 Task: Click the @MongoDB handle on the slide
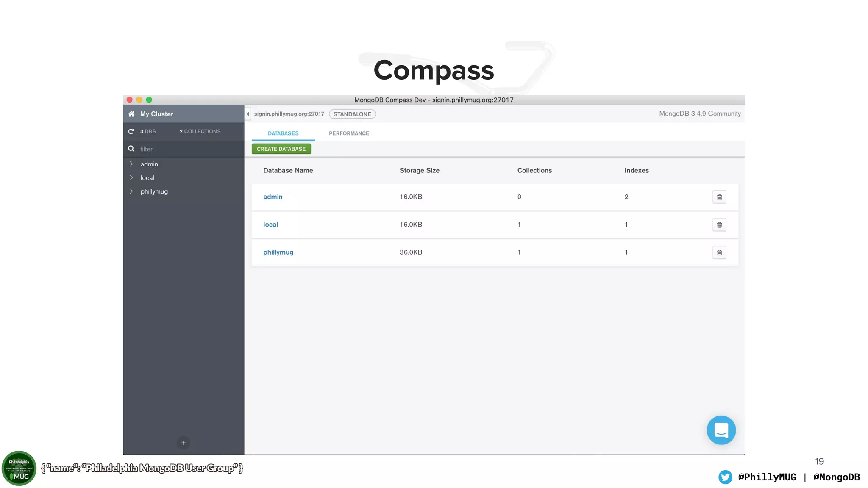(x=837, y=477)
